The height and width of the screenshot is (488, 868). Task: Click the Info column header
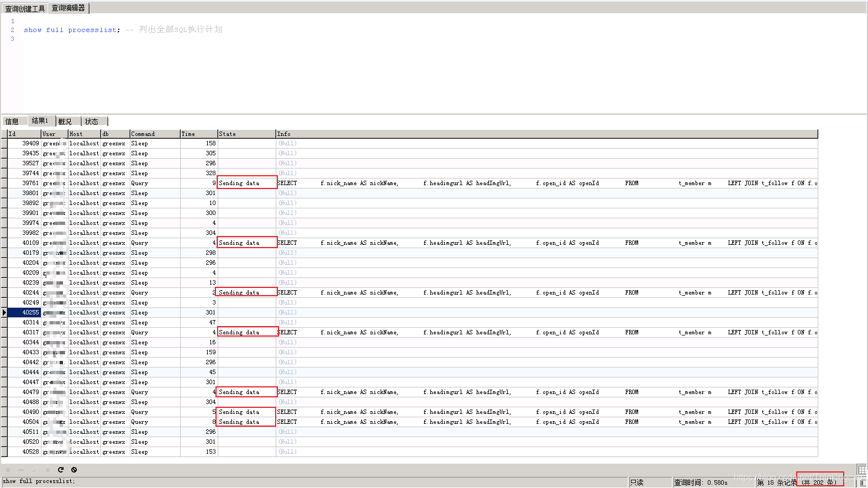pyautogui.click(x=547, y=134)
